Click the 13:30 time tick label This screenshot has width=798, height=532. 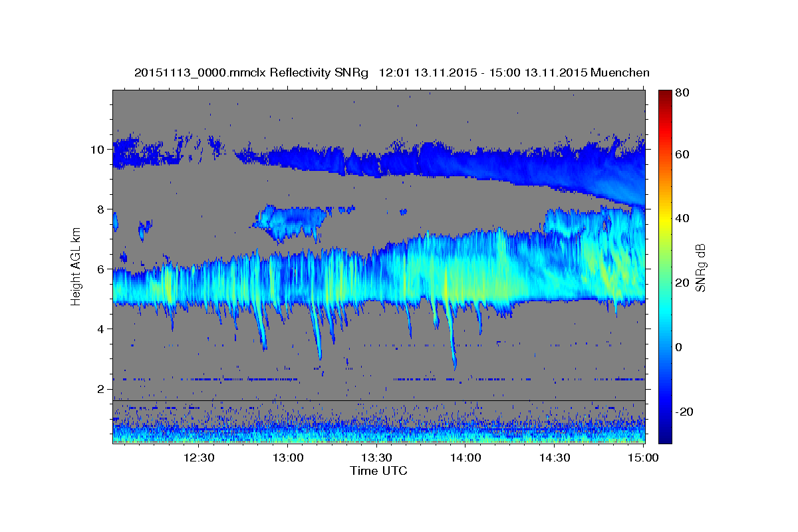pyautogui.click(x=376, y=458)
